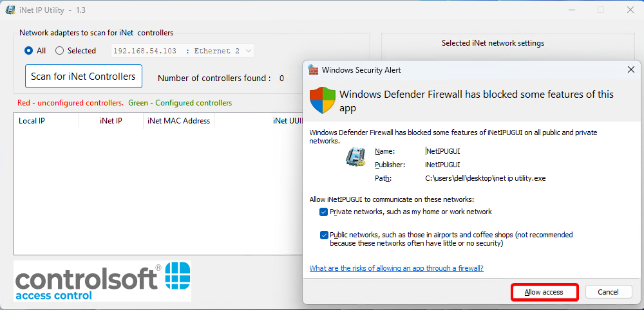Select the All network adapters radio button
This screenshot has height=310, width=644.
[29, 51]
